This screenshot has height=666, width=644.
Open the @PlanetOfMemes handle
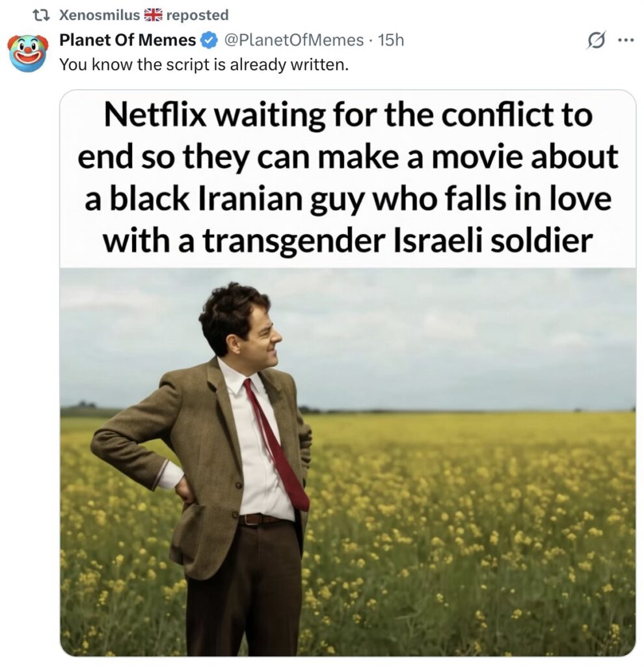point(293,40)
